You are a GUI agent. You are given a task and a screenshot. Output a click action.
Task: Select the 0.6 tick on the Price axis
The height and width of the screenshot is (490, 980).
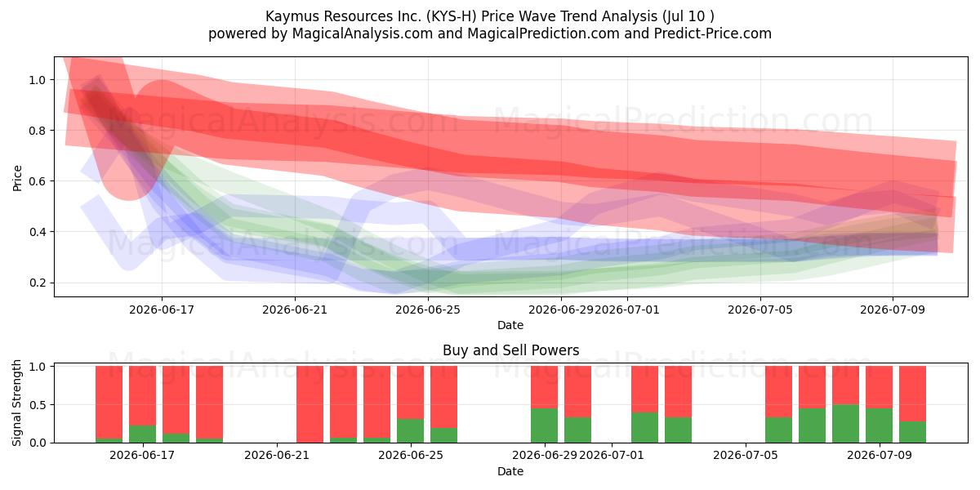[x=38, y=181]
